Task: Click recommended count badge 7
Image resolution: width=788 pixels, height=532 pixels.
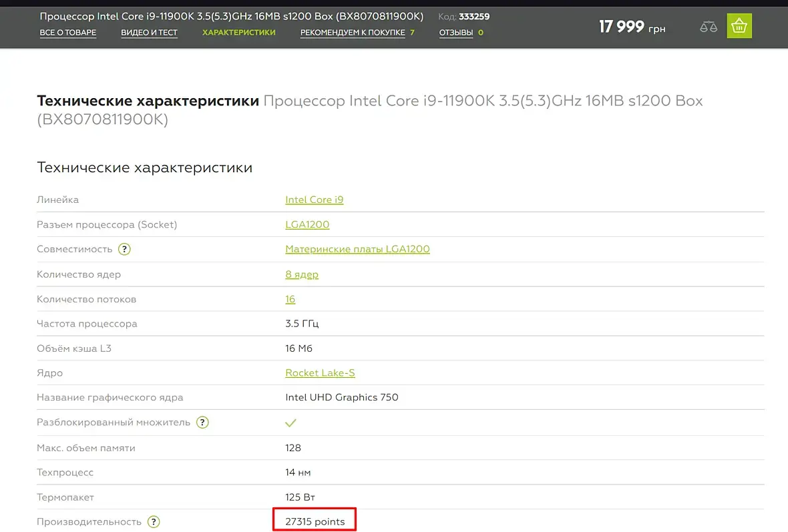Action: tap(412, 33)
